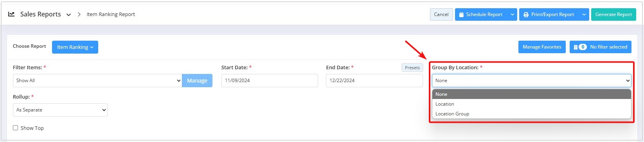Click the Generate Report button
The height and width of the screenshot is (142, 644).
(x=613, y=14)
